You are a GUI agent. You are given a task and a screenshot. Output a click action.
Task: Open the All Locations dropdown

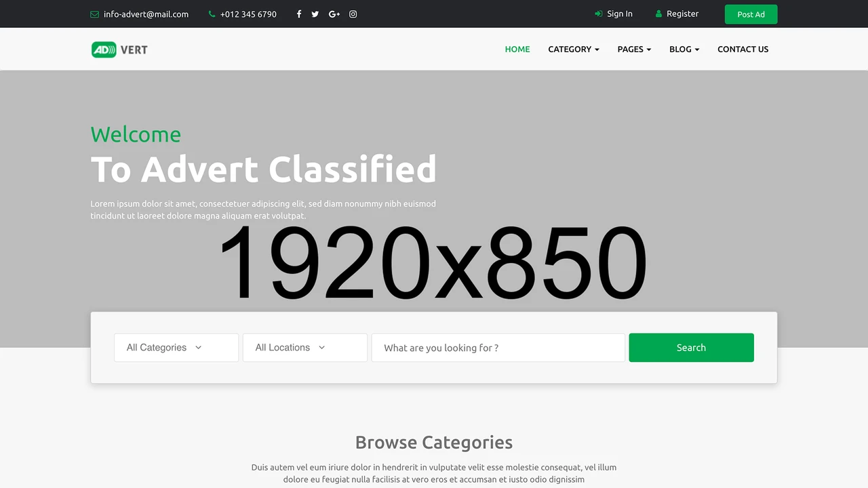305,348
